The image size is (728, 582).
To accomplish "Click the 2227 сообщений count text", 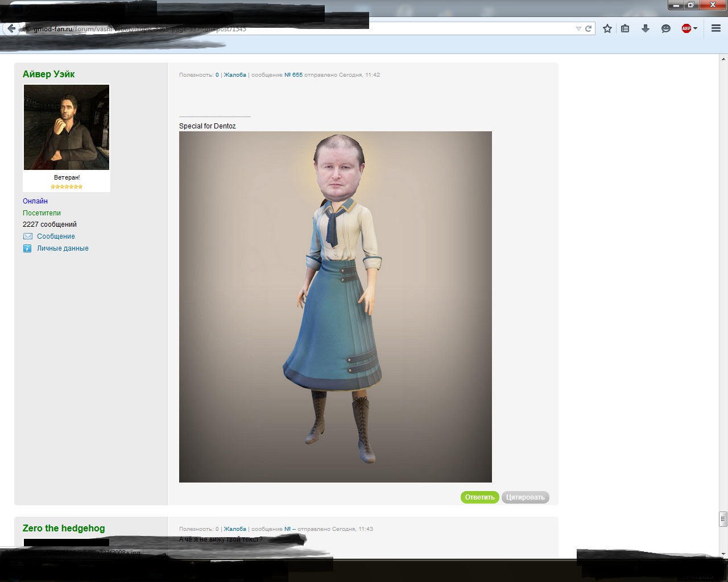I will 49,225.
